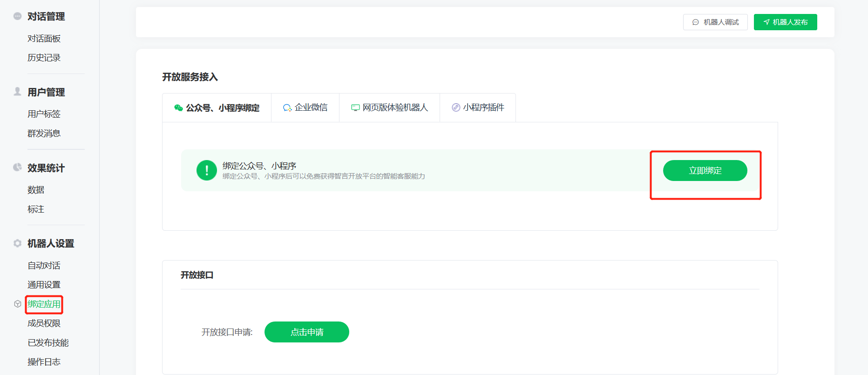Open 历史记录 in sidebar

pyautogui.click(x=44, y=58)
